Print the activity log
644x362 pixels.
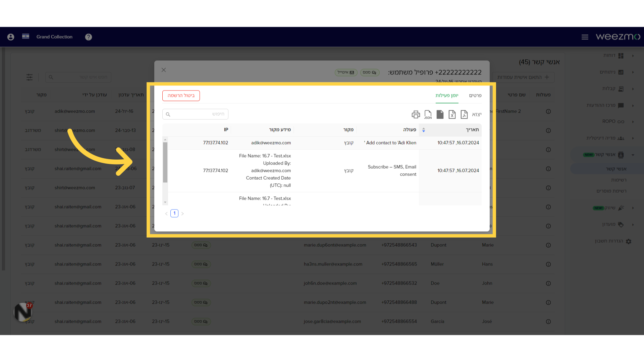(416, 115)
